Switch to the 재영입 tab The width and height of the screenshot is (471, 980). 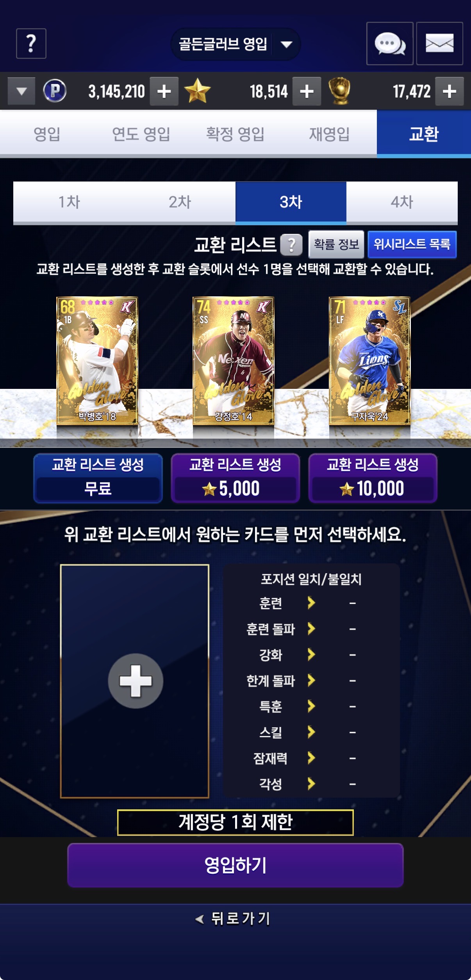point(329,134)
